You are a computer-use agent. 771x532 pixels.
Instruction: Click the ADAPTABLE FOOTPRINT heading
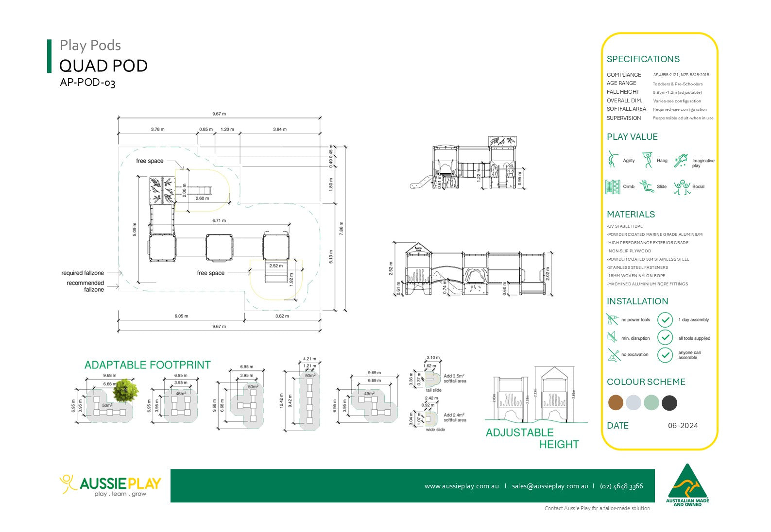148,365
